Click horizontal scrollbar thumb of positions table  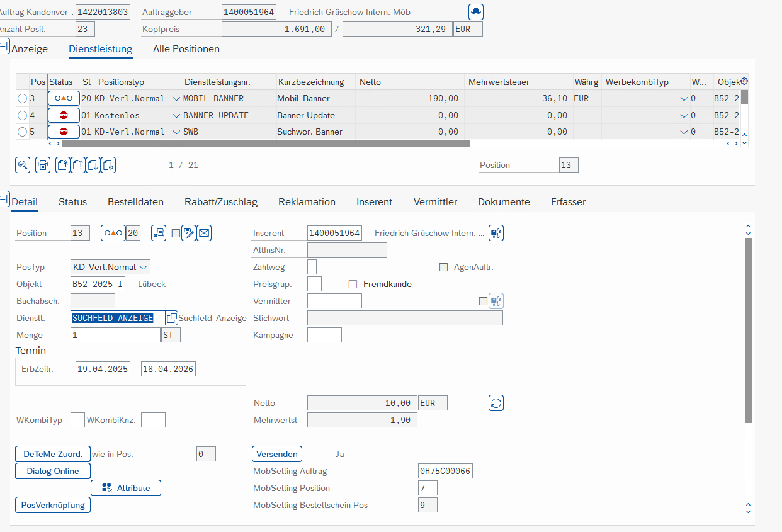[x=266, y=143]
